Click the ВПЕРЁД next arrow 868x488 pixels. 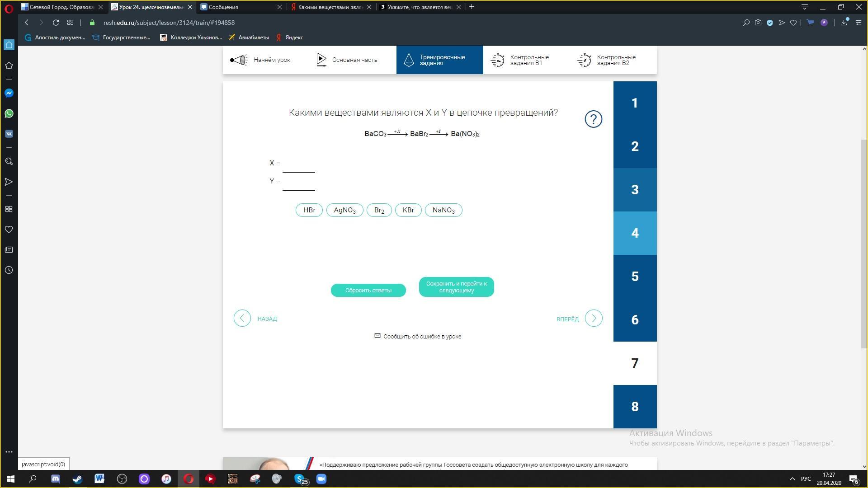coord(593,318)
